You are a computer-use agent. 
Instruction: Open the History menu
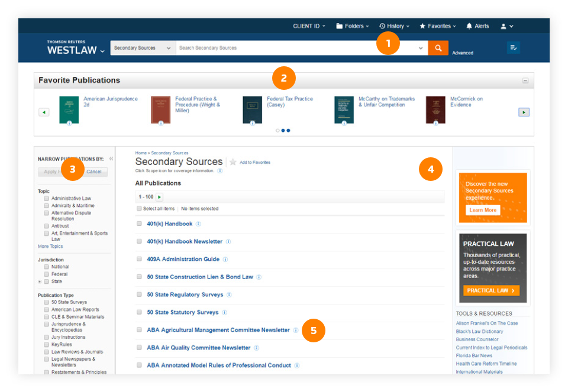pos(394,26)
